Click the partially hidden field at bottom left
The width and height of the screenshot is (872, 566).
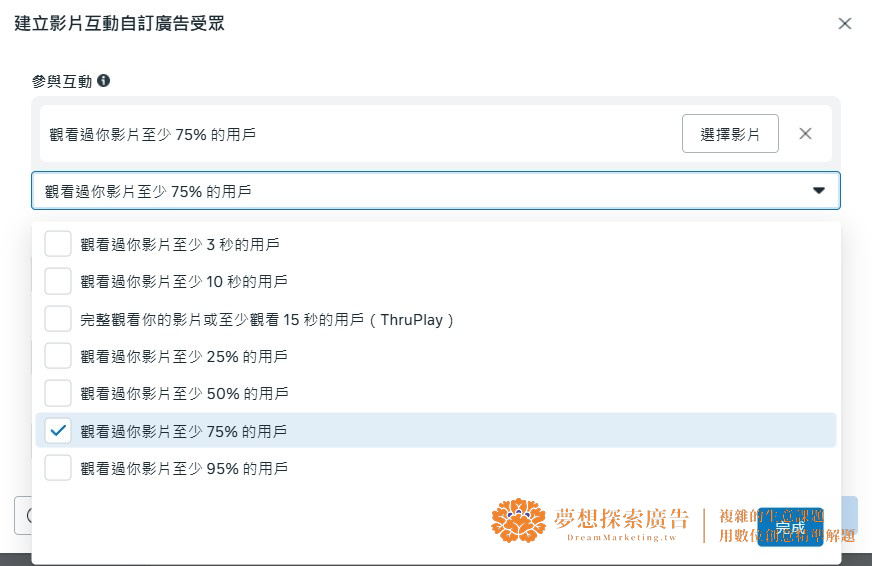click(23, 515)
